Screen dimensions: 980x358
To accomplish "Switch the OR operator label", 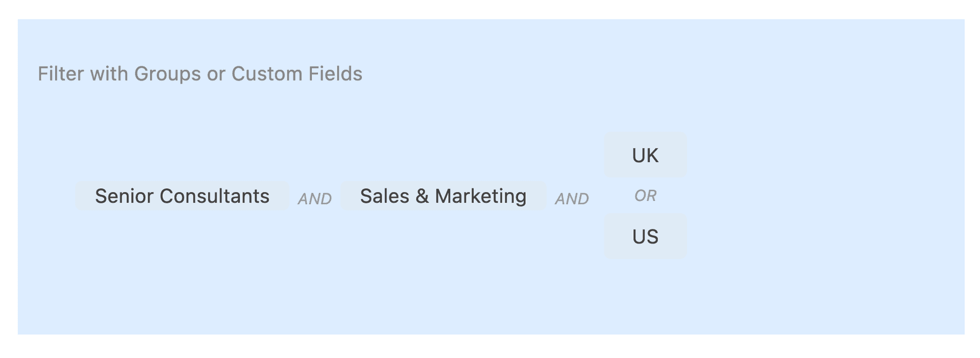I will click(x=645, y=195).
